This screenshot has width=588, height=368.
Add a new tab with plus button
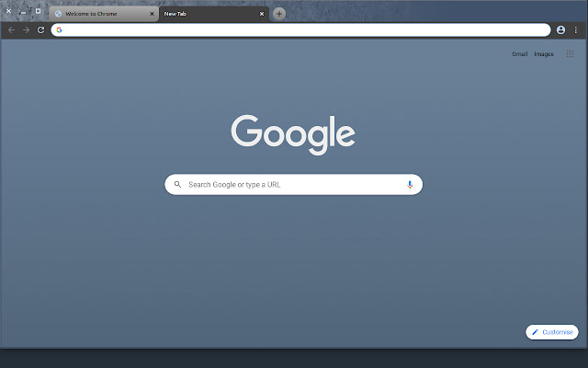point(279,14)
